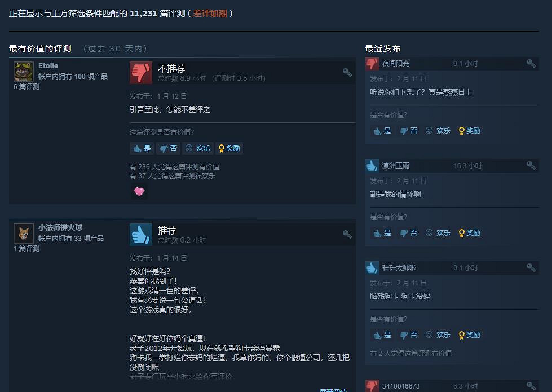Click the key icon next to 夜间阳光's review
552x392 pixels.
coord(531,63)
